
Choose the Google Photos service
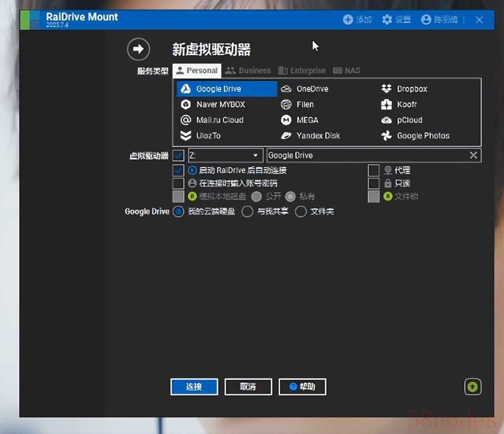point(386,136)
